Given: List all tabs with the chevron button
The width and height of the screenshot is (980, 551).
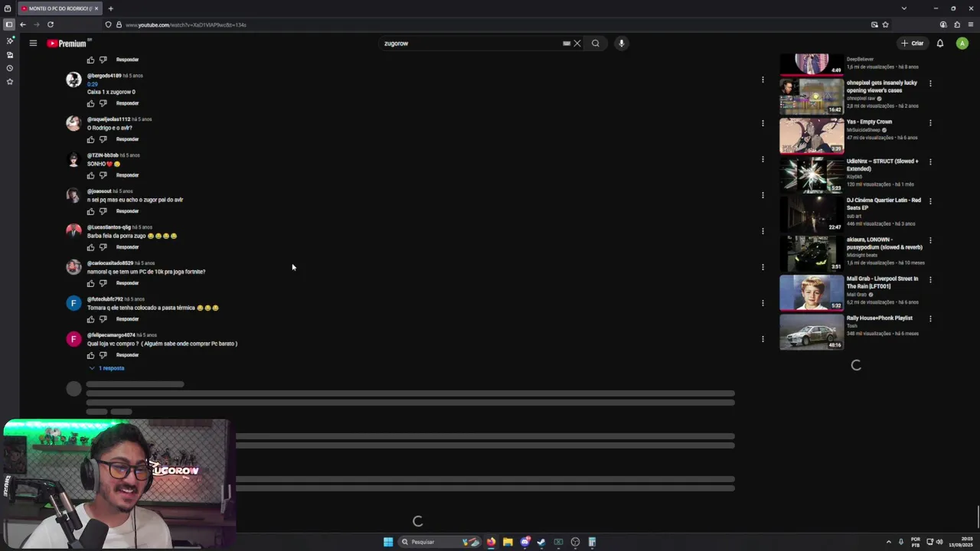Looking at the screenshot, I should [903, 8].
